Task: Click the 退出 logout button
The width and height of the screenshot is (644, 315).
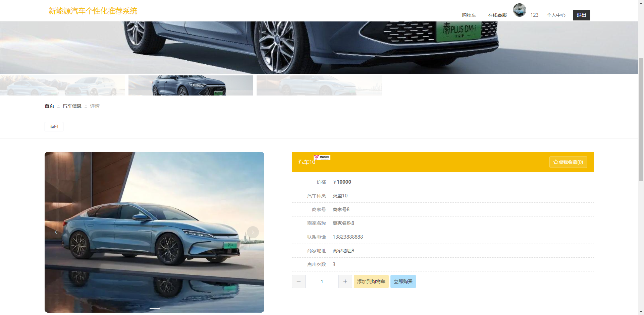Action: click(x=582, y=15)
